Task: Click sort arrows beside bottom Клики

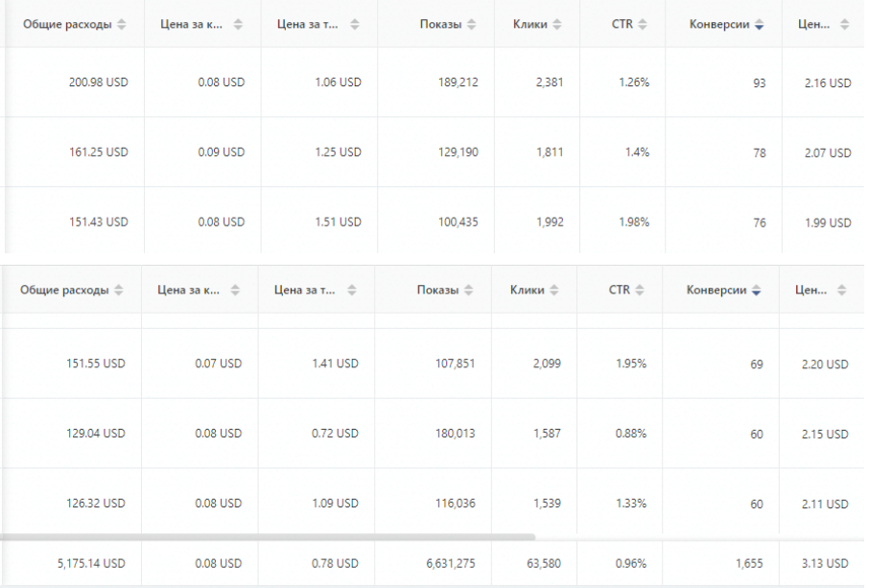Action: (x=554, y=290)
